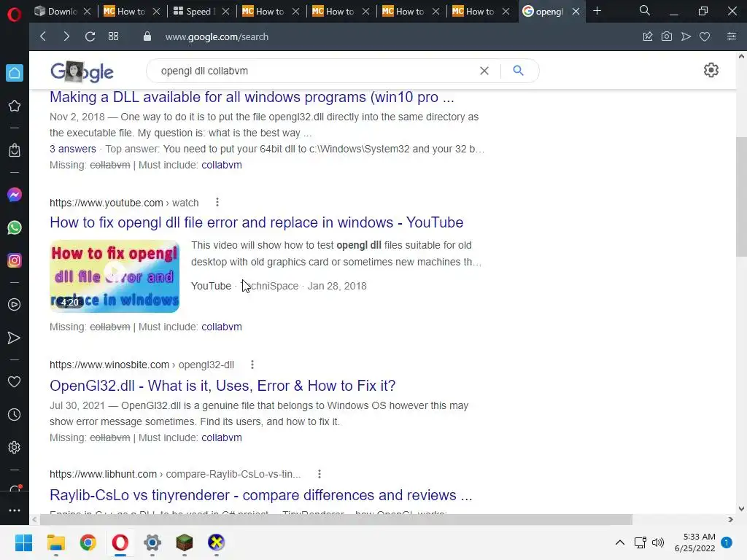Click collabvm must-include under winosbite result
Screen dimensions: 747x560
222,437
